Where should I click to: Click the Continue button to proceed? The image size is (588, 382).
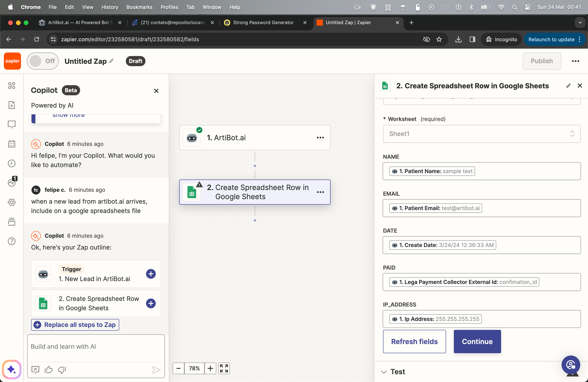(477, 341)
